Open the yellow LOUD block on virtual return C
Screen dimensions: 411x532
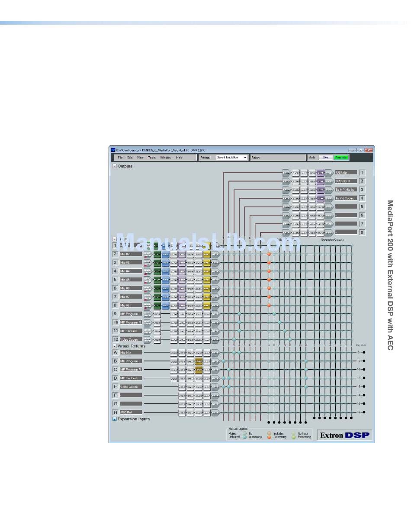tap(199, 370)
